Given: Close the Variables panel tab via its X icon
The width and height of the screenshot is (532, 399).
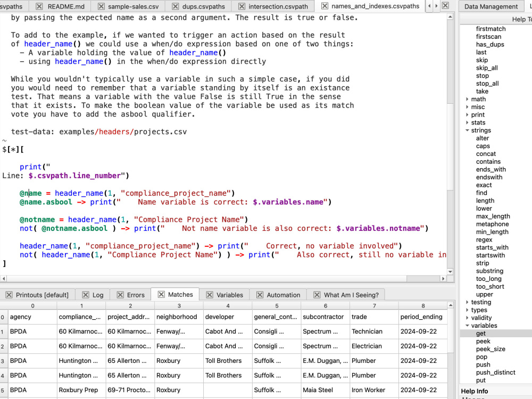Looking at the screenshot, I should tap(210, 295).
